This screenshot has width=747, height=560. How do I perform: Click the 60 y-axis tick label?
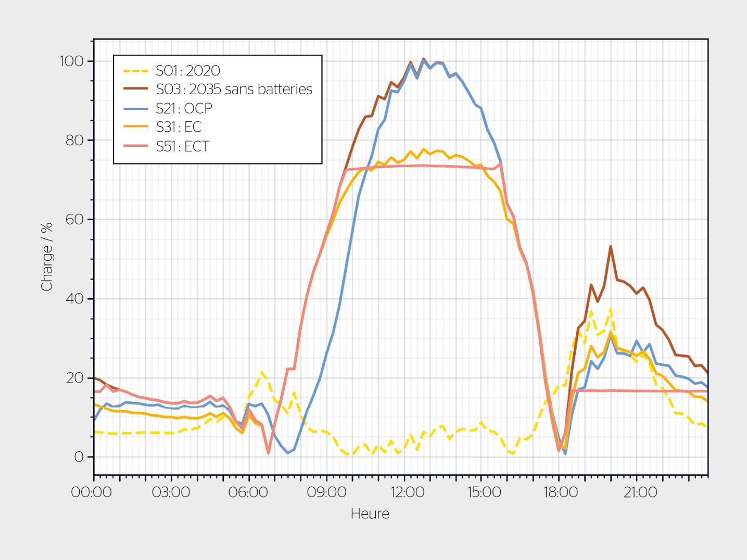point(74,220)
